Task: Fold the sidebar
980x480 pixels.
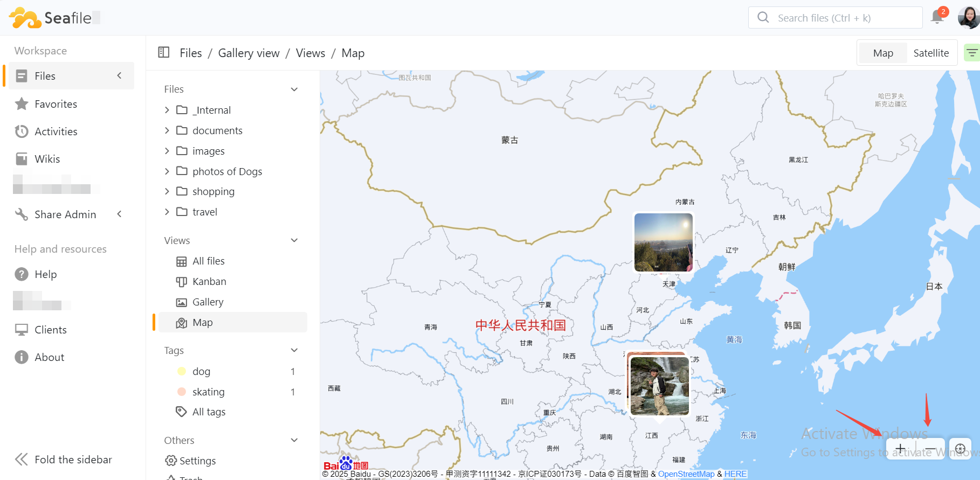Action: coord(63,460)
